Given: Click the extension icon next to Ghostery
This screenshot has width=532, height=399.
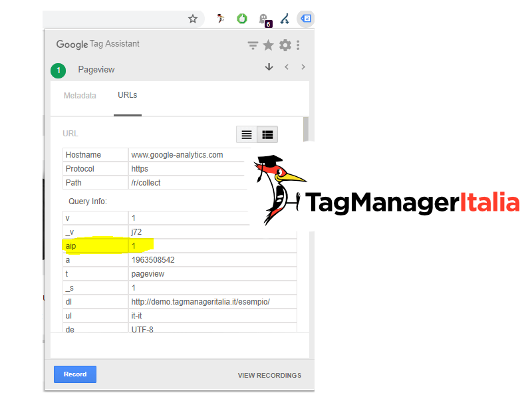Looking at the screenshot, I should tap(285, 19).
